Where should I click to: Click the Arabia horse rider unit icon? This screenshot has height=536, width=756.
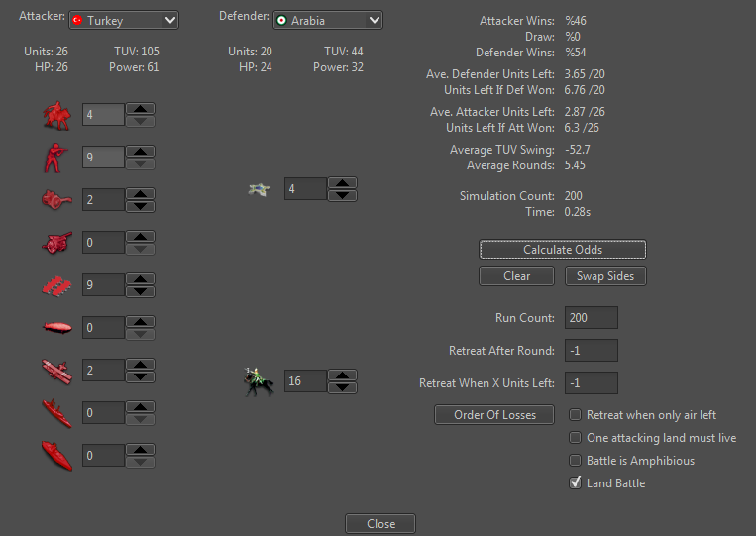(x=259, y=381)
